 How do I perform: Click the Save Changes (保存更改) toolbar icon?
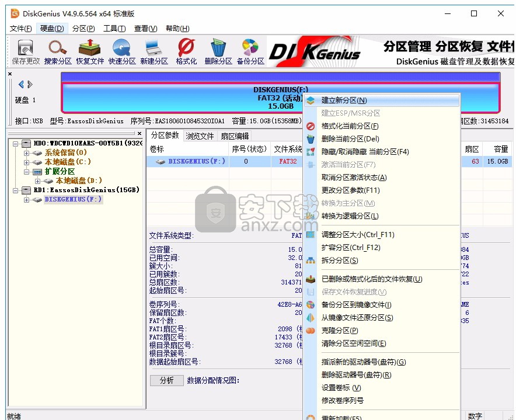click(x=25, y=52)
